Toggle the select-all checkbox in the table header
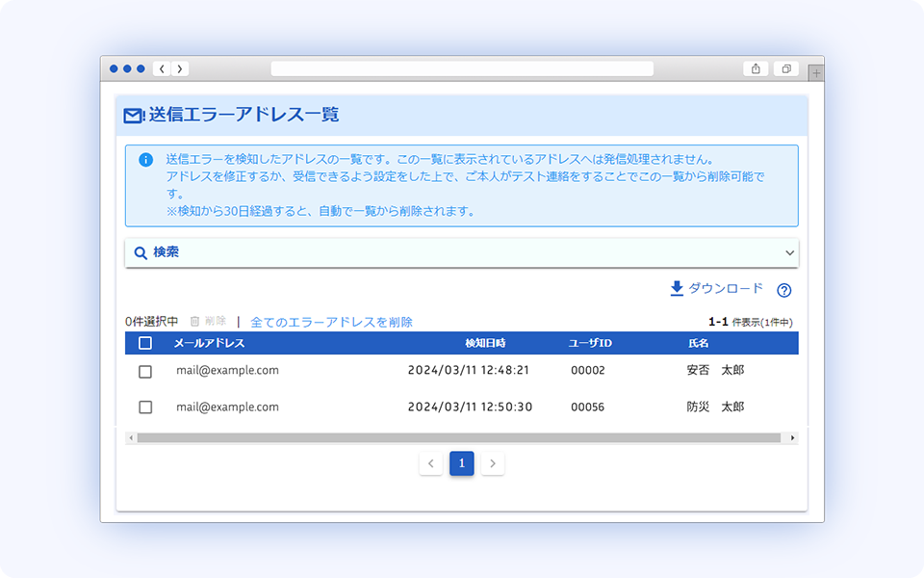The width and height of the screenshot is (924, 578). tap(145, 342)
